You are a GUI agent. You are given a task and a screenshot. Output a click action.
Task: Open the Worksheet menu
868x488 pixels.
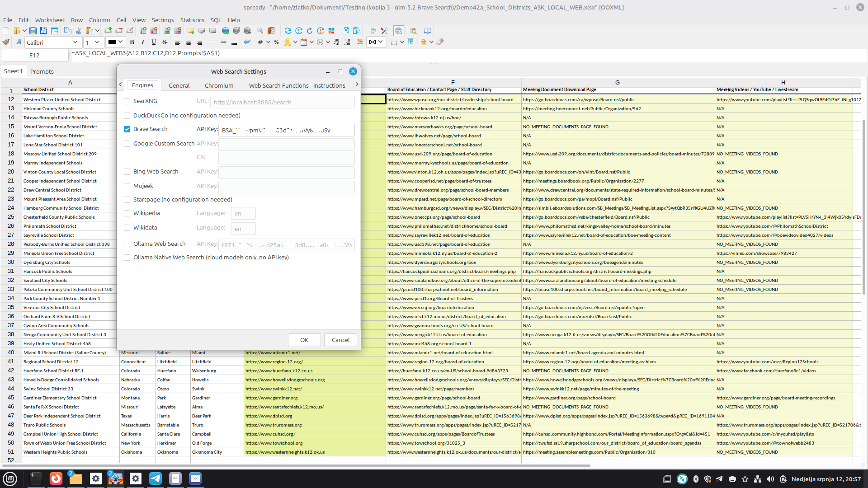50,20
